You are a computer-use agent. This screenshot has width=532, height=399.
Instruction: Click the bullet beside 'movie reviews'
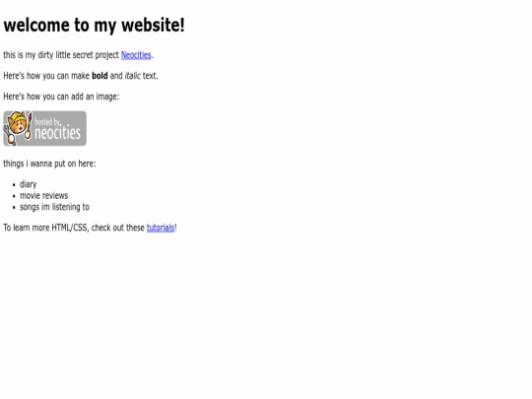tap(14, 196)
